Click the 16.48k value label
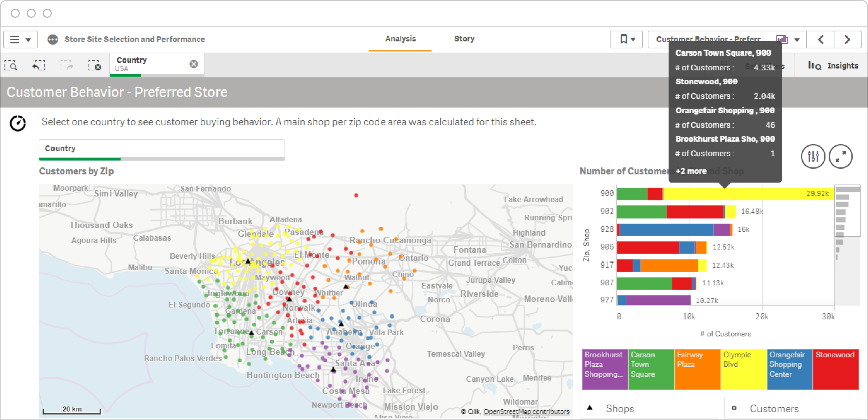The height and width of the screenshot is (420, 868). 752,212
